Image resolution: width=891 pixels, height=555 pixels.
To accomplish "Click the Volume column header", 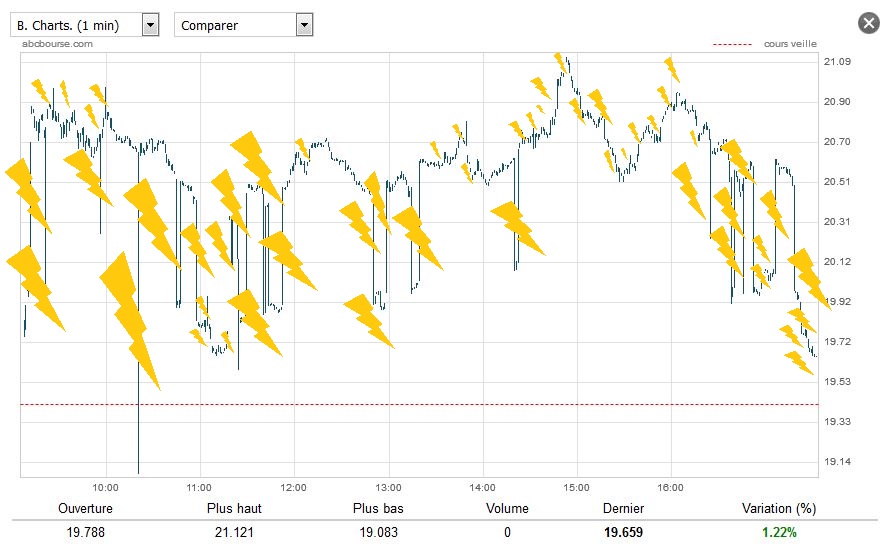I will [x=507, y=508].
